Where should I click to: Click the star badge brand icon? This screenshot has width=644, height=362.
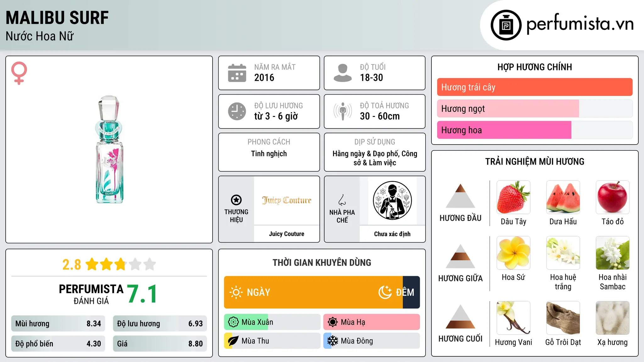point(236,200)
